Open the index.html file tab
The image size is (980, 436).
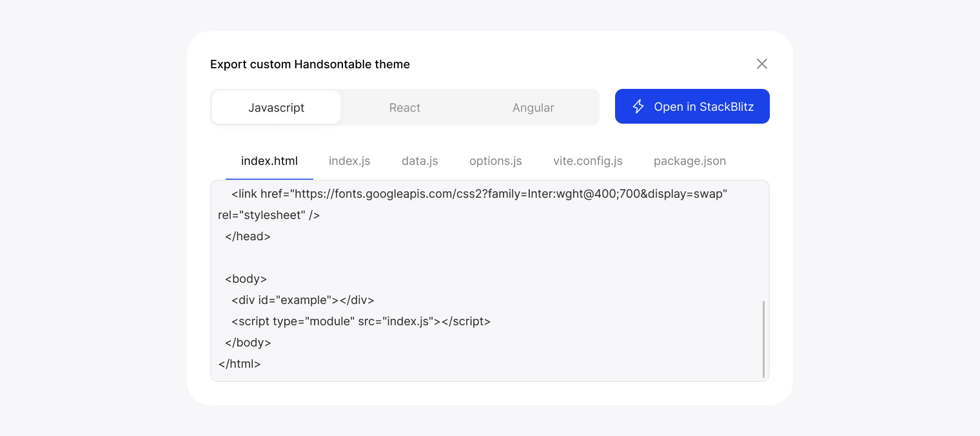pyautogui.click(x=269, y=161)
